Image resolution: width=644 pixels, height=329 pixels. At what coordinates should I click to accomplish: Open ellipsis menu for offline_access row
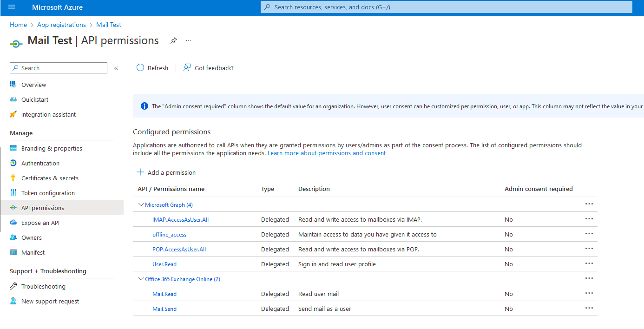tap(589, 234)
